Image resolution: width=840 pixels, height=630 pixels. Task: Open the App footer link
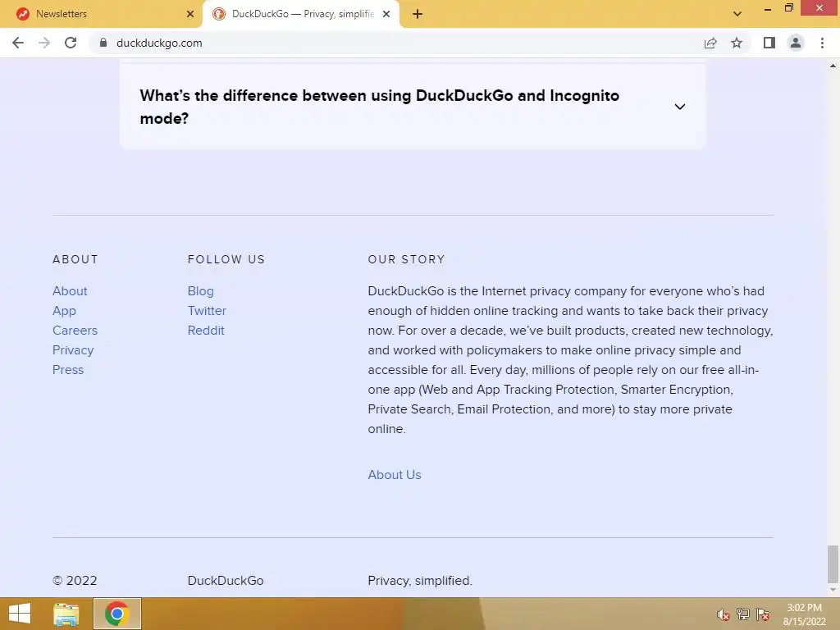click(64, 311)
